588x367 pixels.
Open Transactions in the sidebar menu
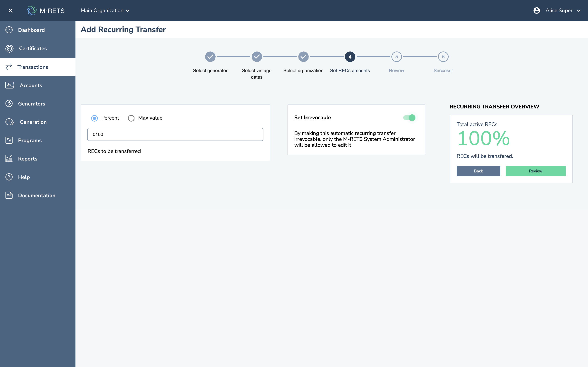pyautogui.click(x=33, y=67)
